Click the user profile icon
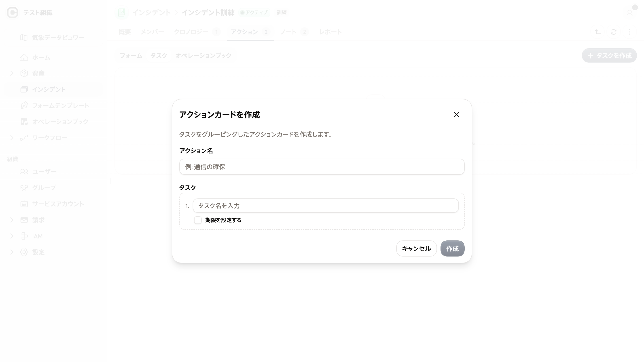Screen dimensions: 644x362 (629, 13)
